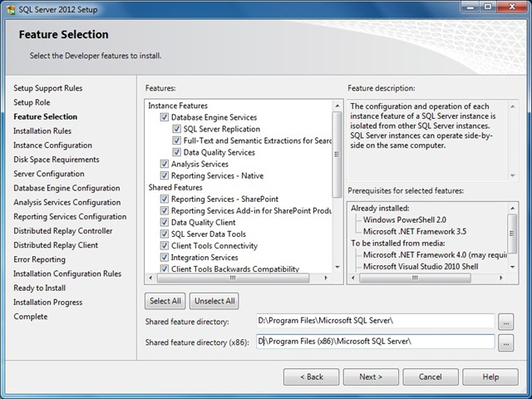This screenshot has width=532, height=399.
Task: Uncheck Integration Services checkbox
Action: click(x=165, y=258)
